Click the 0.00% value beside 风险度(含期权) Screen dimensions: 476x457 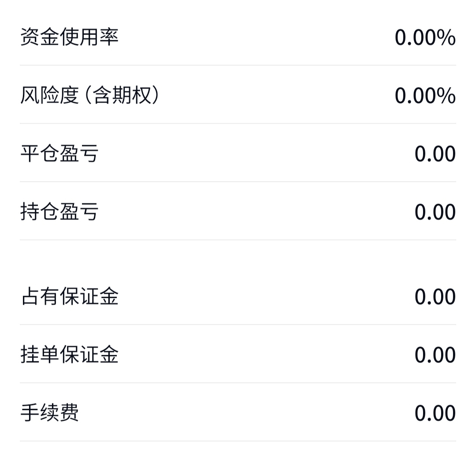point(425,96)
